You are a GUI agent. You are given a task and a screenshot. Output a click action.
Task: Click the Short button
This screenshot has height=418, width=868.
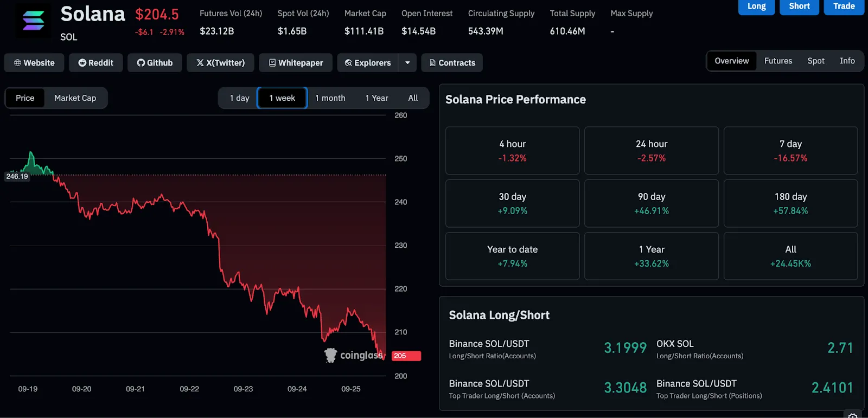click(x=800, y=7)
